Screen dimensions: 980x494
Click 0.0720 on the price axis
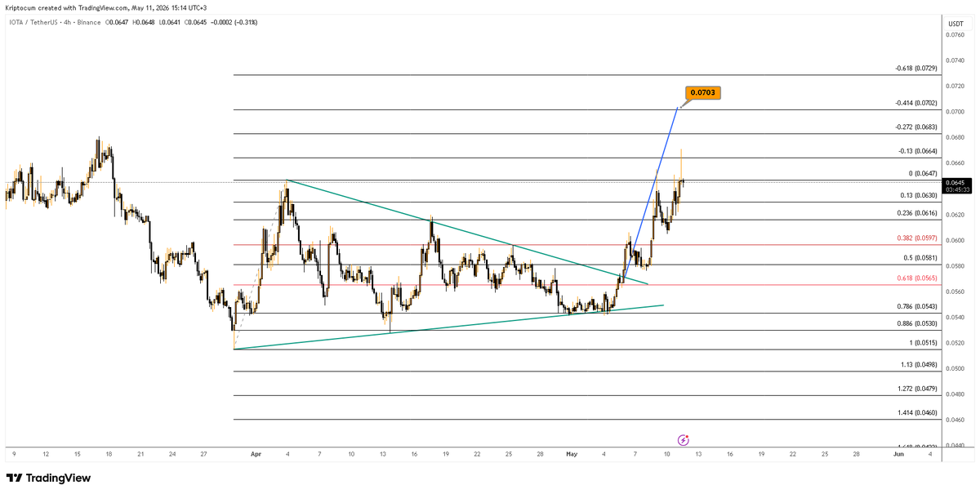[955, 86]
